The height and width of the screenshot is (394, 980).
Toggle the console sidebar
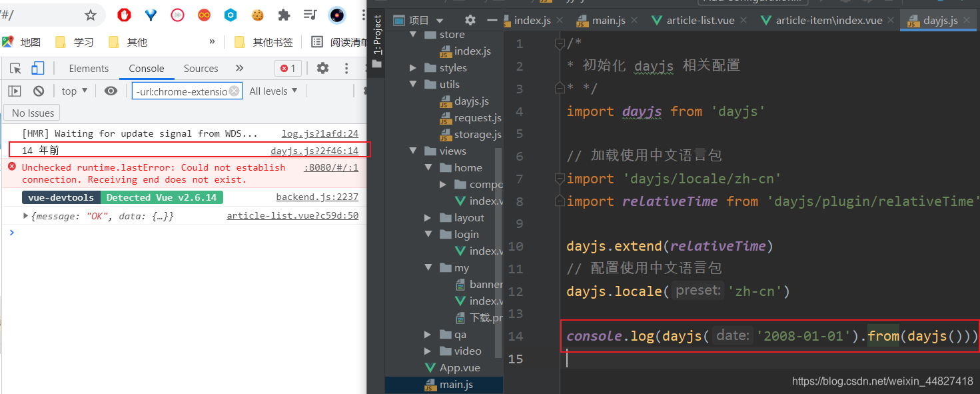coord(15,91)
